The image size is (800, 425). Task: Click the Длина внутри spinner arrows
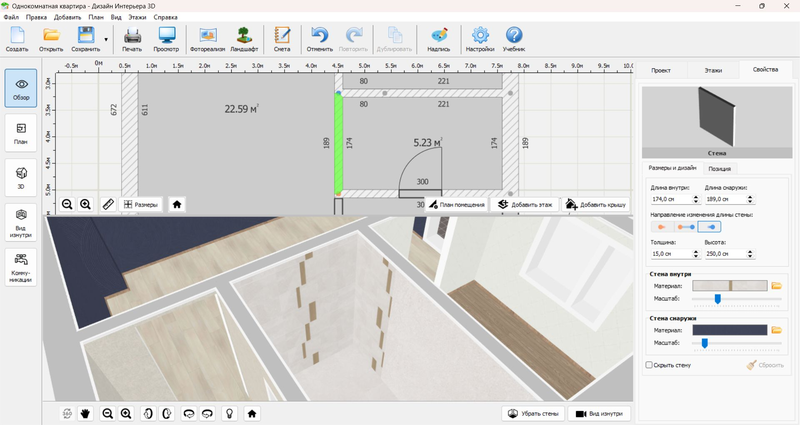[696, 199]
